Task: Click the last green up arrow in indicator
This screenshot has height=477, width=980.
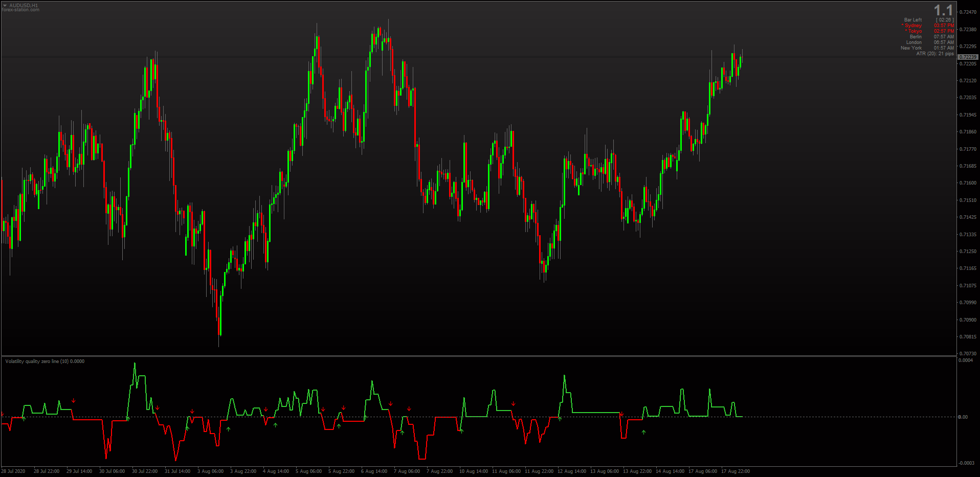Action: click(x=643, y=433)
